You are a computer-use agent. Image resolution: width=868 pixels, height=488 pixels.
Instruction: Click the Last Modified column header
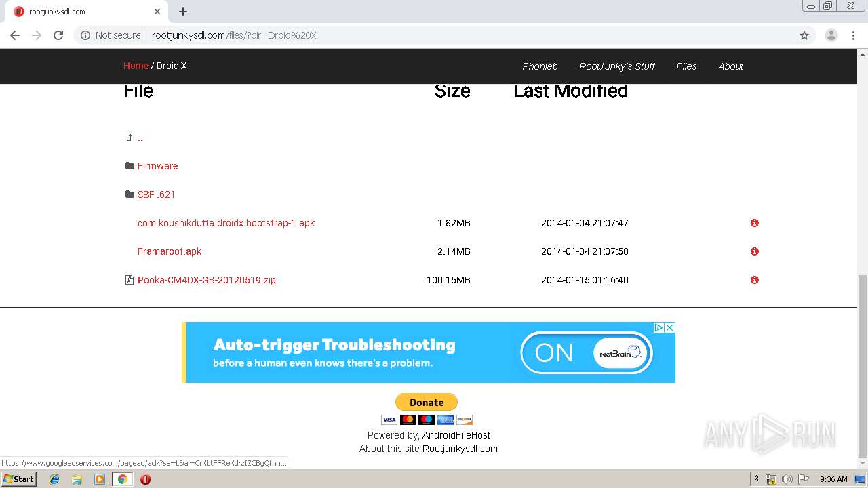[x=570, y=91]
